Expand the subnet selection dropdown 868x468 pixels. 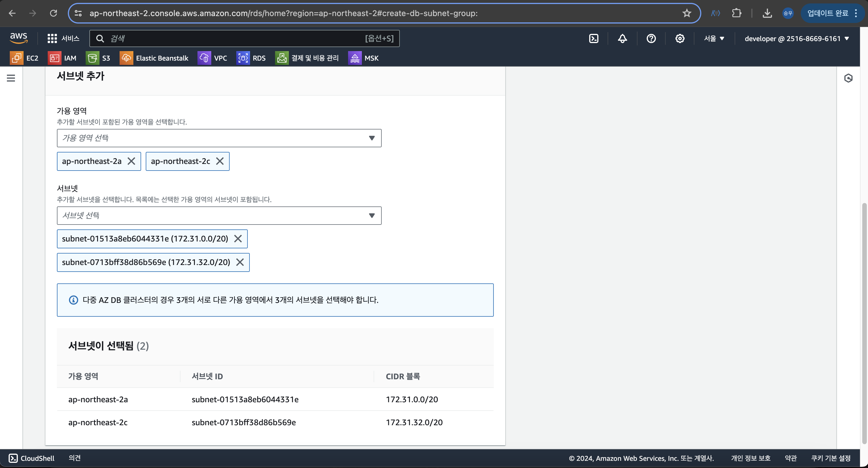click(x=219, y=216)
